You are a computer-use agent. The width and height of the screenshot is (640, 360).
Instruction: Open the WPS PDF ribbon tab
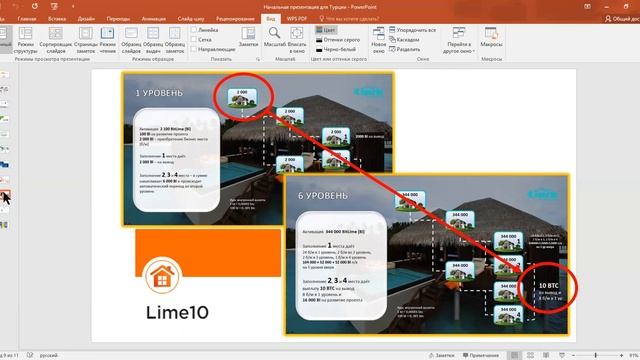(297, 19)
